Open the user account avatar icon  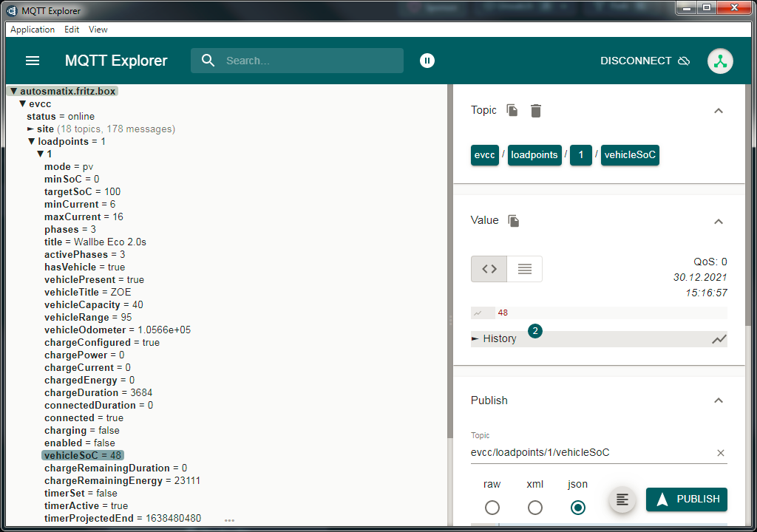[719, 61]
